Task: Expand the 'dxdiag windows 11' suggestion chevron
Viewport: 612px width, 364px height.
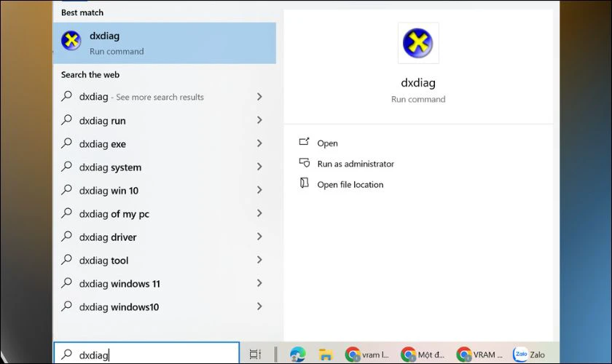Action: pyautogui.click(x=259, y=283)
